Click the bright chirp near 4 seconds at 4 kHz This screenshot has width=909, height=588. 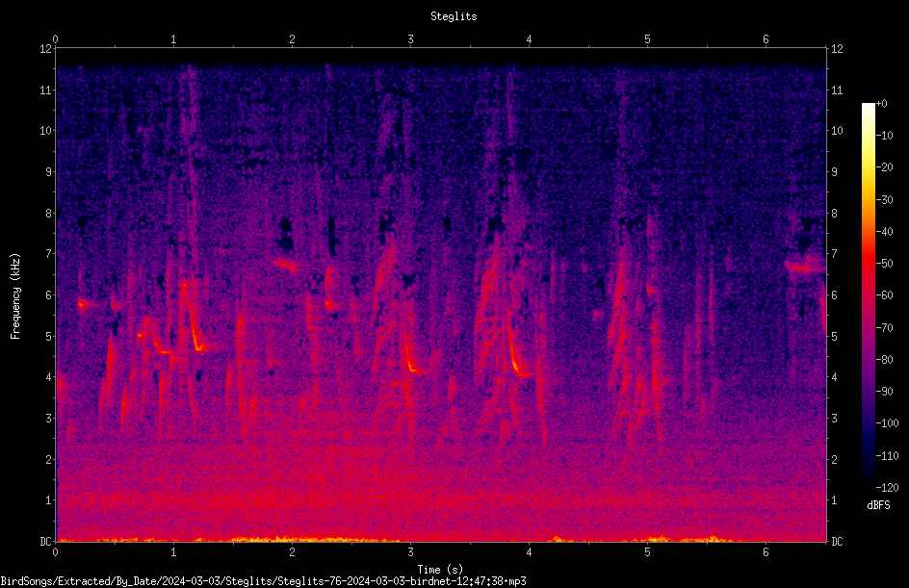pyautogui.click(x=520, y=369)
